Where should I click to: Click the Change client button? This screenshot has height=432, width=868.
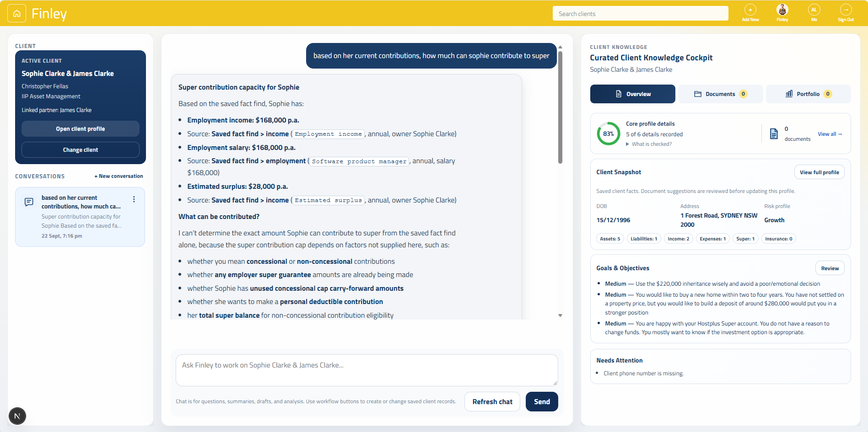81,150
